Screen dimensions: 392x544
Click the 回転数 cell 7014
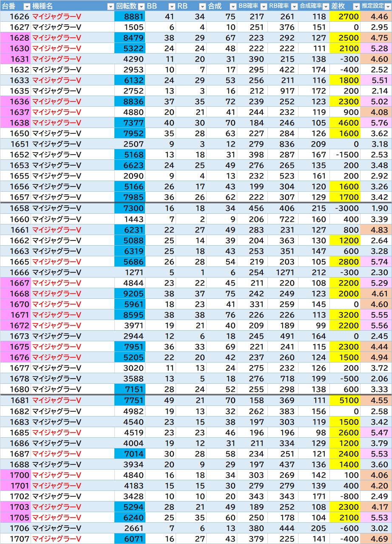click(x=130, y=454)
